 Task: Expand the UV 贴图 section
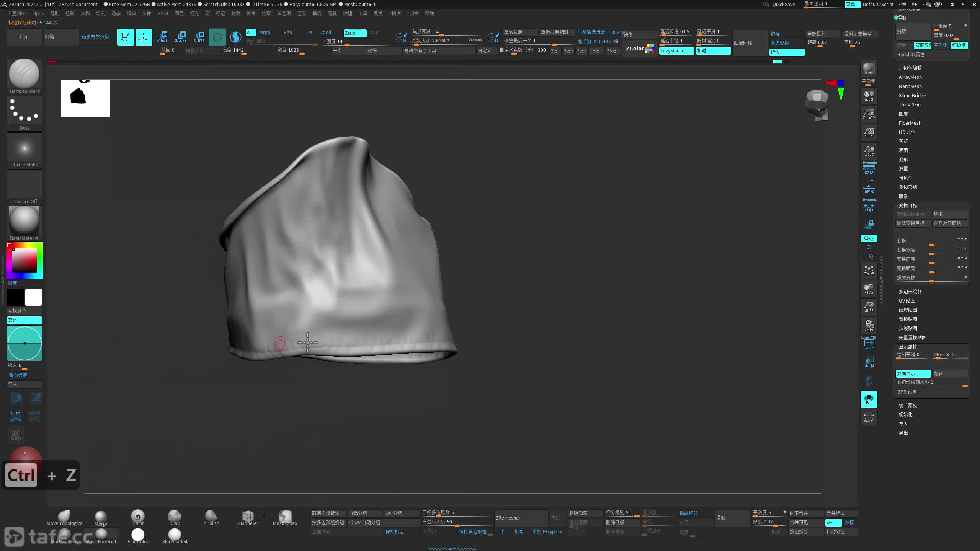[x=907, y=301]
